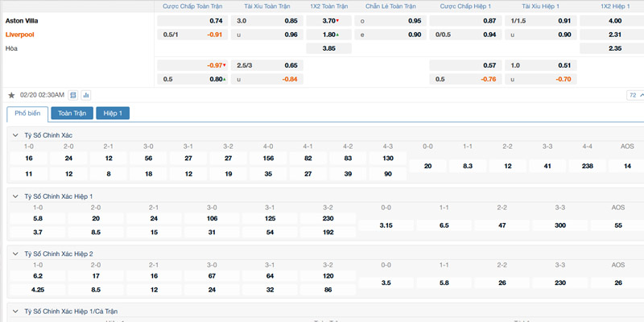This screenshot has height=322, width=644.
Task: Select full-match correct score 4-3 odds 130
Action: pos(388,158)
